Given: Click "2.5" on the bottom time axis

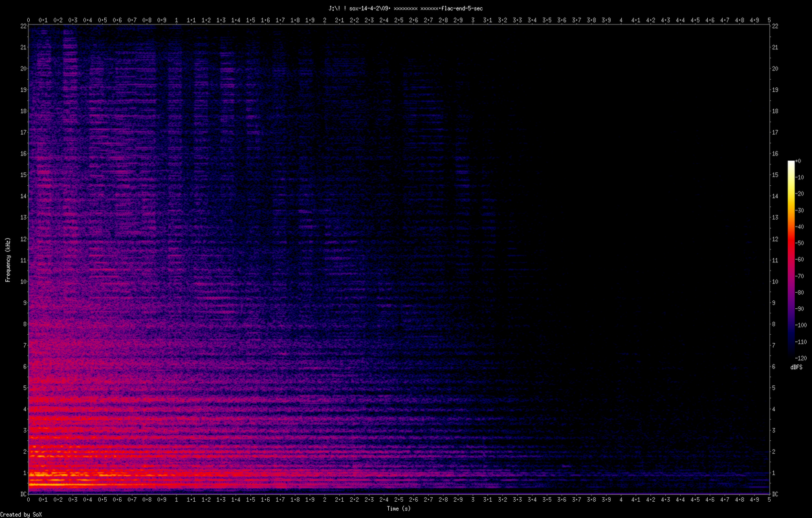Looking at the screenshot, I should pos(399,500).
